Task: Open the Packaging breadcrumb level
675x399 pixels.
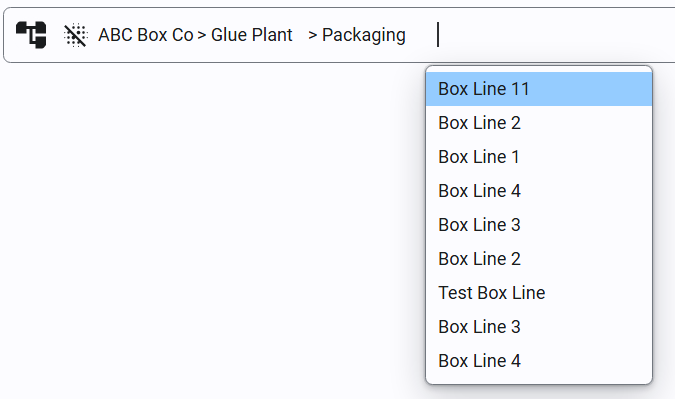Action: (364, 35)
